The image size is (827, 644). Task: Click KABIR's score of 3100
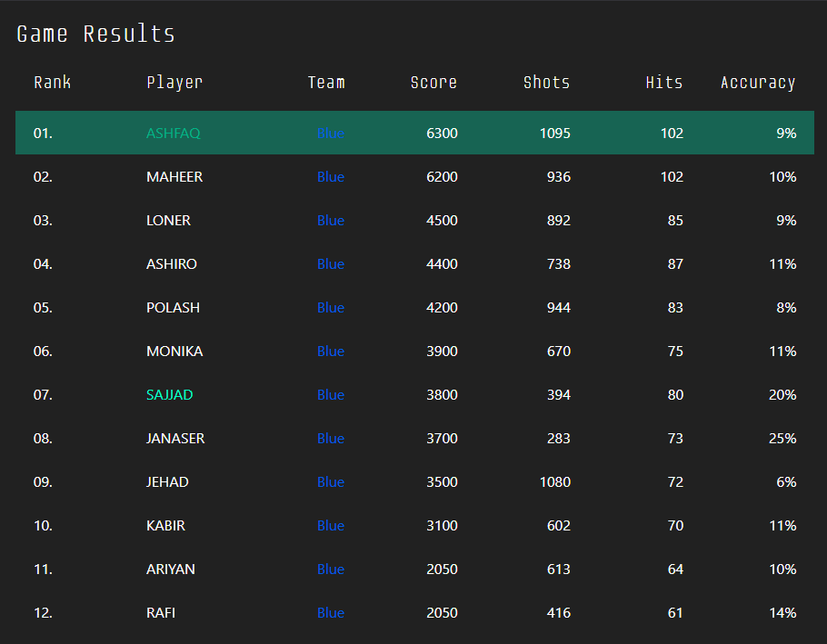(x=442, y=526)
